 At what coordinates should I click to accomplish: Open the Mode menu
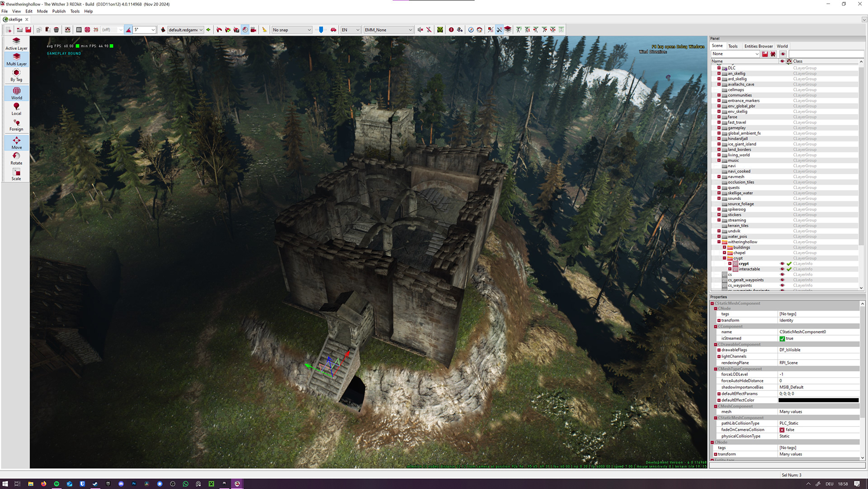click(42, 11)
